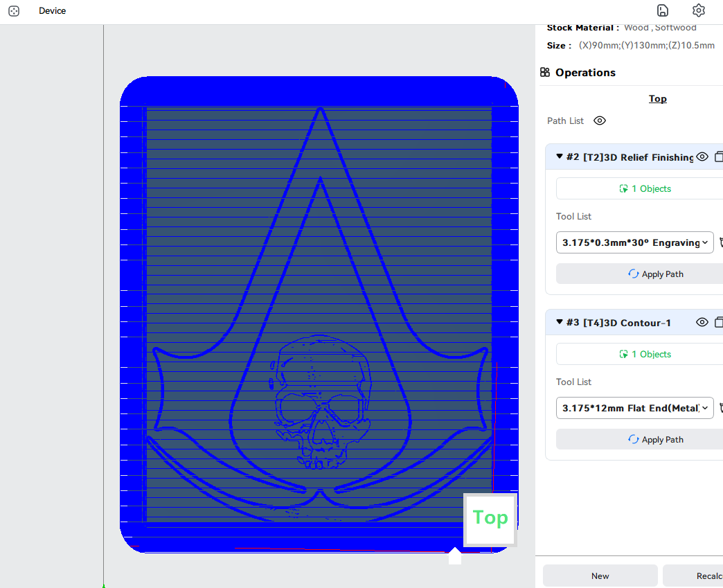Click 1 Objects under 3D Contour-1
Screen dimensions: 723x588
[x=645, y=354]
